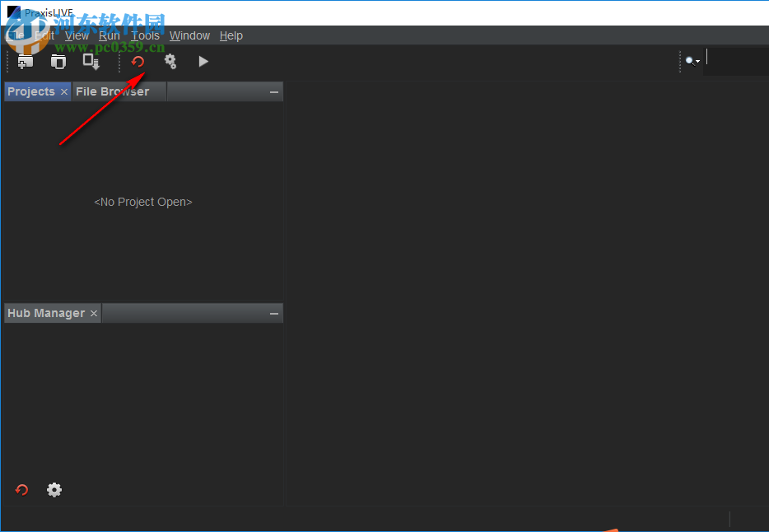The height and width of the screenshot is (532, 769).
Task: Close the Projects tab with its x control
Action: [64, 91]
